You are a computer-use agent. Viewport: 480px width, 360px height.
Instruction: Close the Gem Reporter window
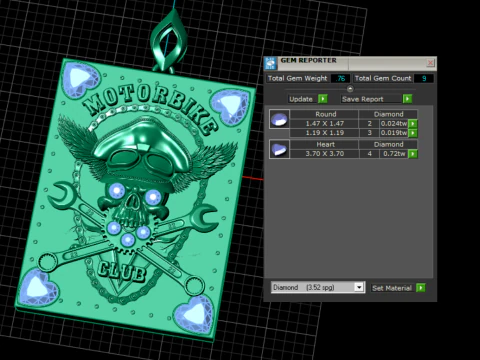430,63
